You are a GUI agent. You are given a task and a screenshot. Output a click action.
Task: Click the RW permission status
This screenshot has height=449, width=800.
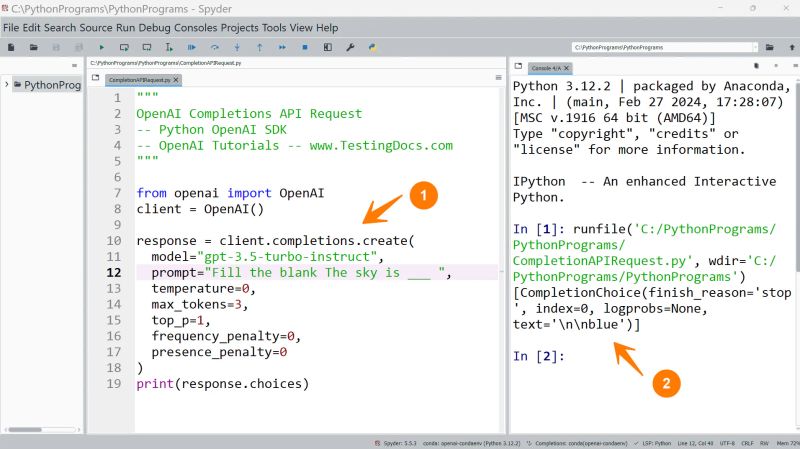click(x=764, y=443)
